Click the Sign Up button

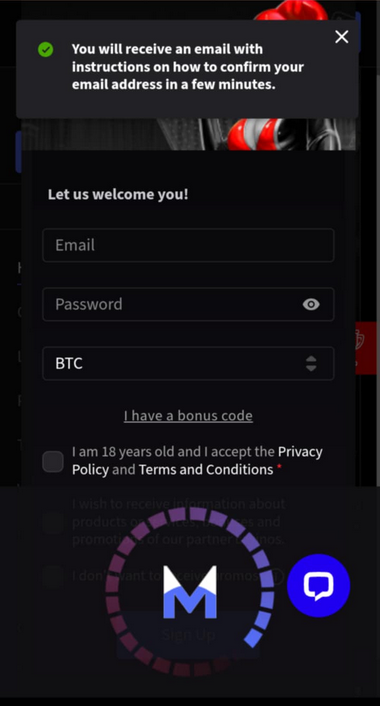pyautogui.click(x=188, y=635)
